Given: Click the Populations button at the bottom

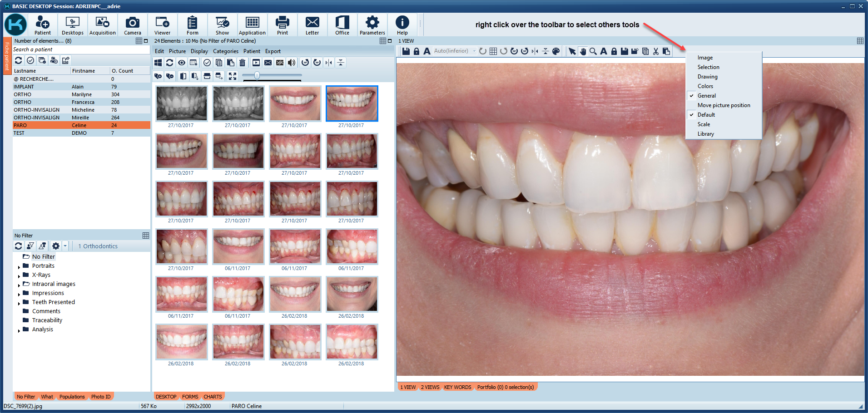Looking at the screenshot, I should pyautogui.click(x=72, y=396).
